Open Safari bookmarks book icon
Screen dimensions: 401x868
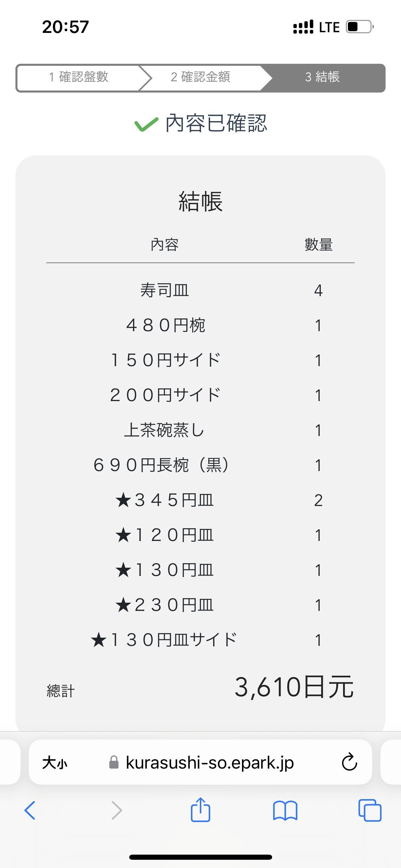(x=285, y=810)
